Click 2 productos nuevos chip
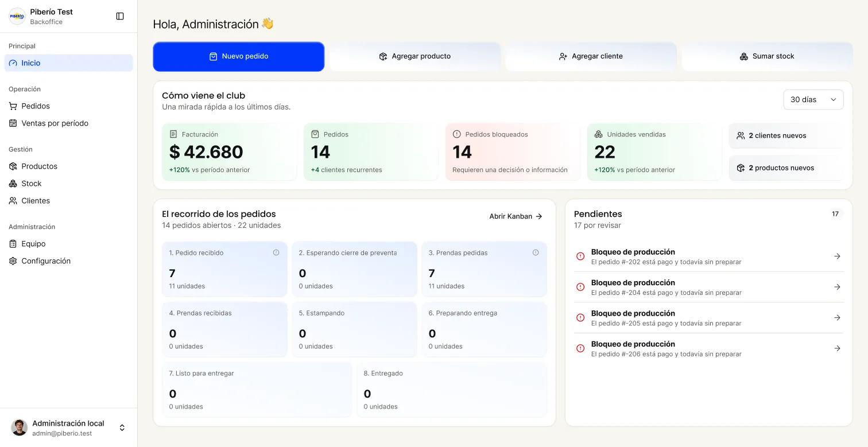Screen dimensions: 868x447 [786, 168]
